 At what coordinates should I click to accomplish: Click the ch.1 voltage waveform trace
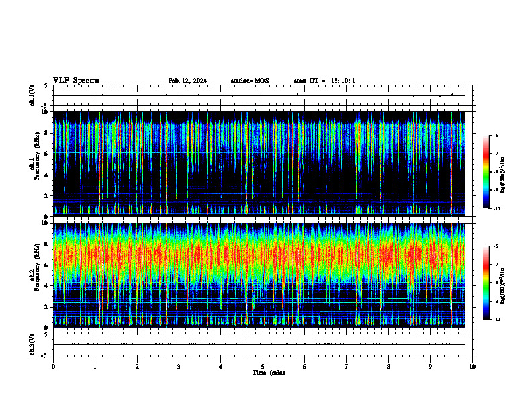(x=259, y=95)
